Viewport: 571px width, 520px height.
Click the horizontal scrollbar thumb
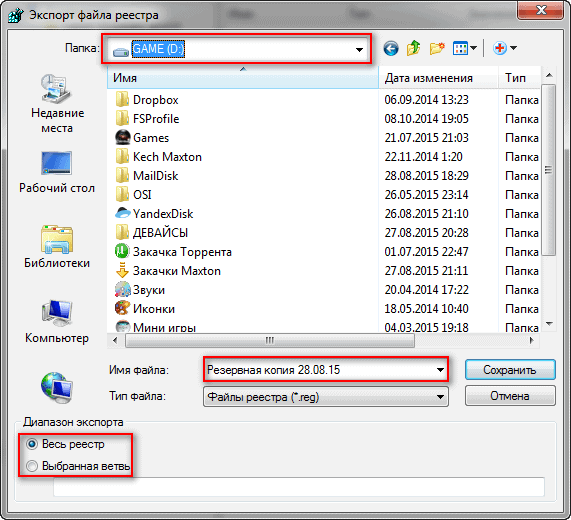(270, 340)
